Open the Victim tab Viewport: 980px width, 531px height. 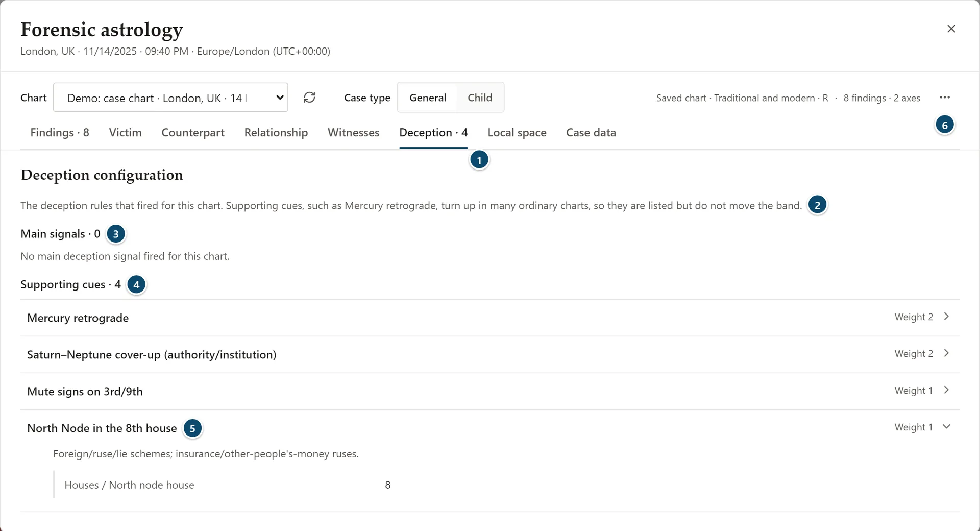point(125,133)
